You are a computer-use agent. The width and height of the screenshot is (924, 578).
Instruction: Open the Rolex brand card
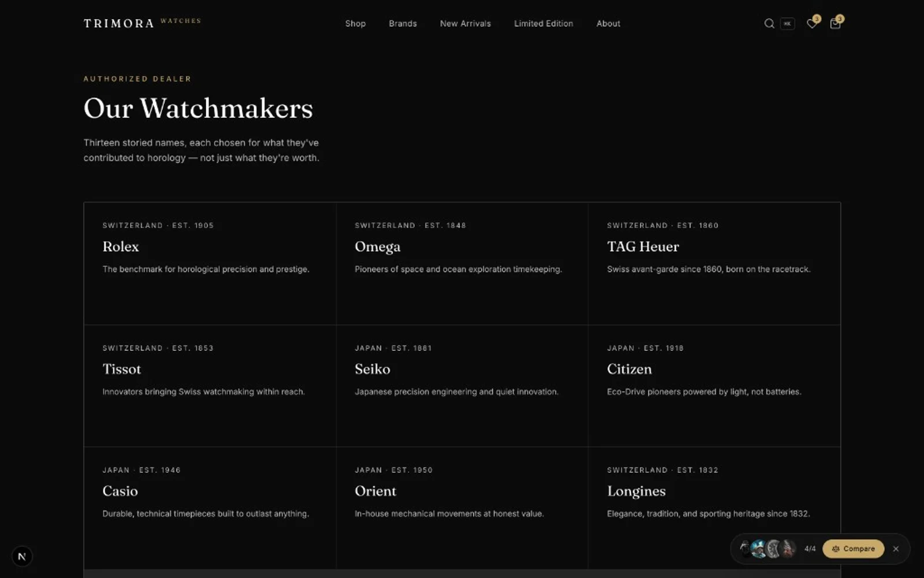[x=210, y=264]
